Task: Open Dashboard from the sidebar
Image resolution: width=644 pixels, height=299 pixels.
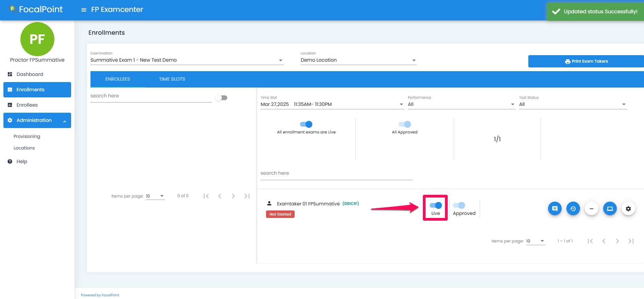Action: [37, 74]
